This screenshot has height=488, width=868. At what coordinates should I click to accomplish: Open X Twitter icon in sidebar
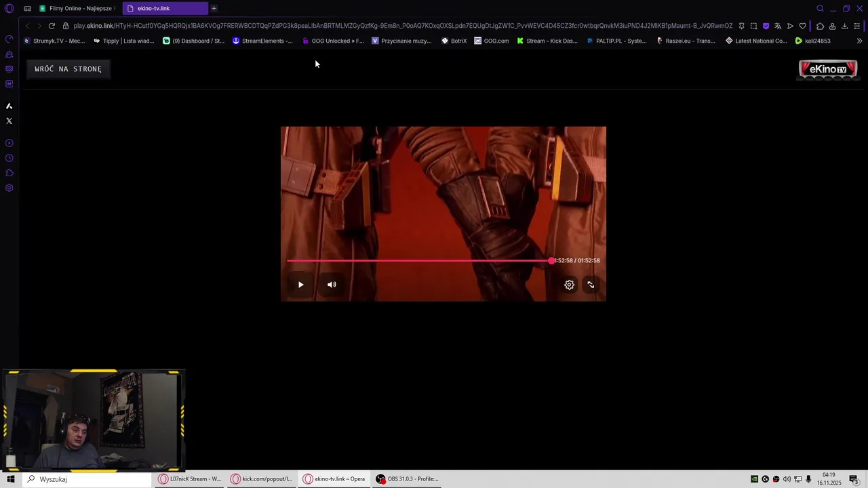click(9, 121)
